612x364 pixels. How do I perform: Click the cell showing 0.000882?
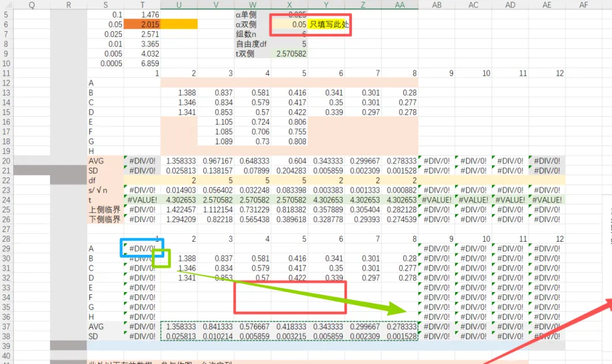click(399, 190)
